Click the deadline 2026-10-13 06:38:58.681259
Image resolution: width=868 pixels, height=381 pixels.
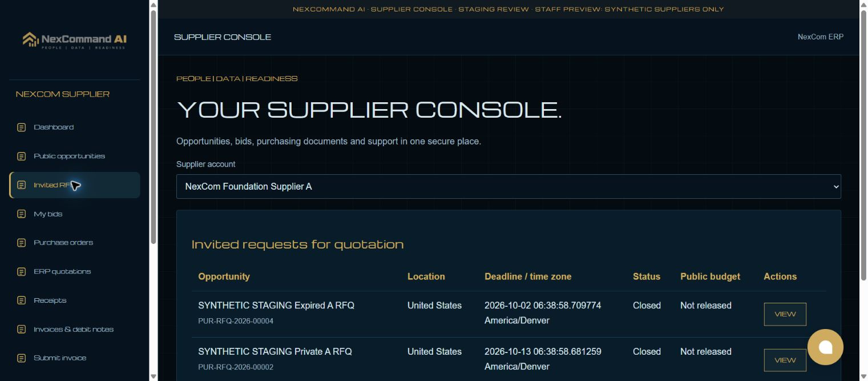(543, 351)
